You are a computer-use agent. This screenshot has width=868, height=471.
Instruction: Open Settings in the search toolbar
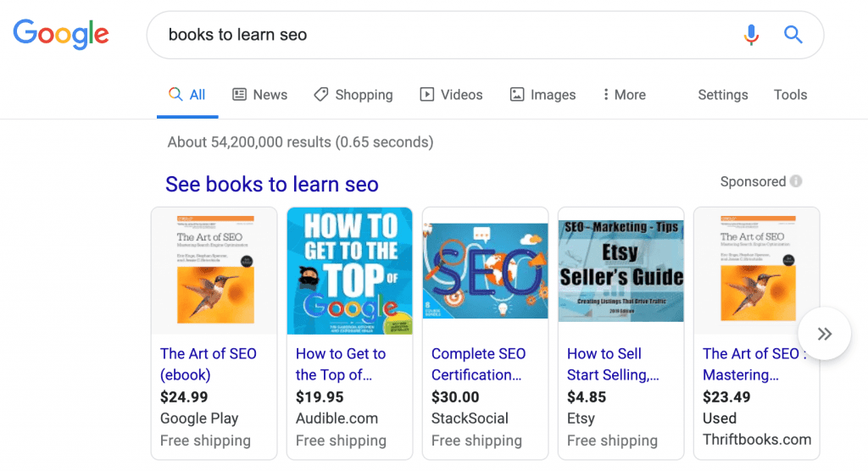point(722,95)
